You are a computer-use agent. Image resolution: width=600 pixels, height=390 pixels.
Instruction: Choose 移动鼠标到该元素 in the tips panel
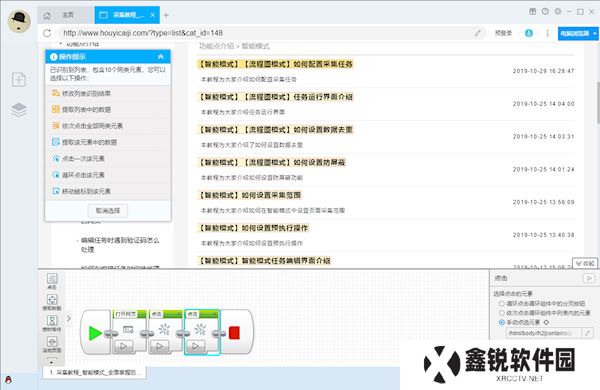108,191
